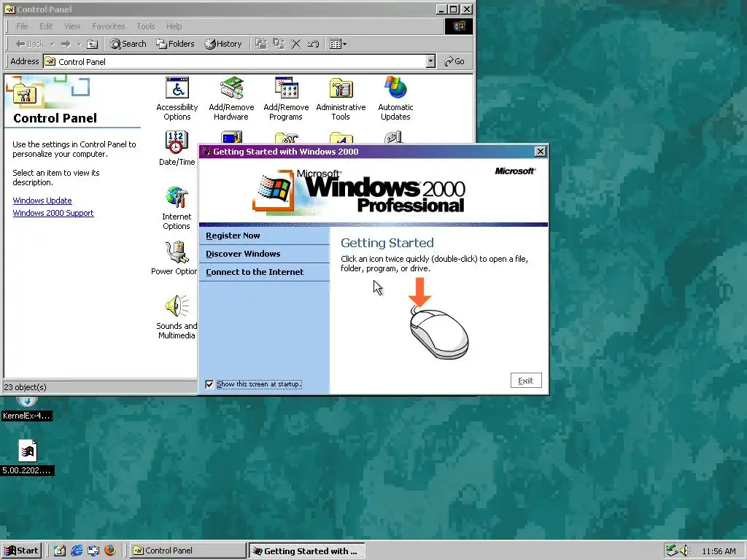Viewport: 747px width, 560px height.
Task: Open Automatic Updates in Control Panel
Action: point(395,99)
